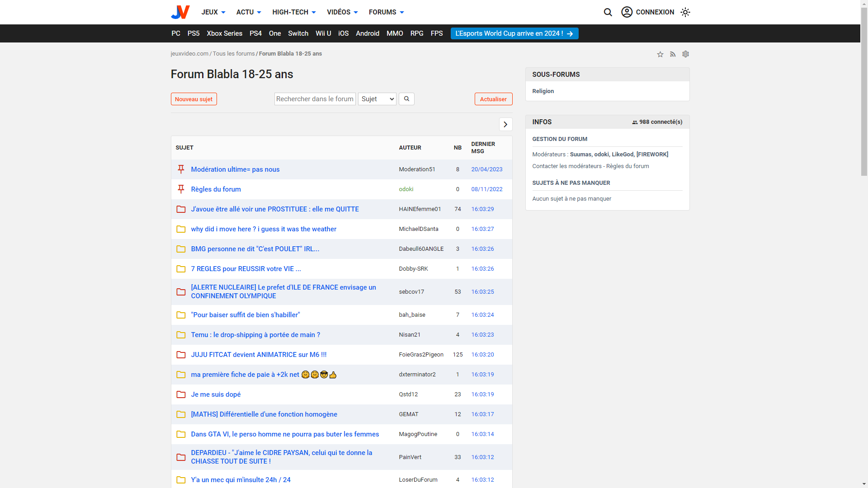Open forum settings gear icon
868x488 pixels.
point(685,54)
